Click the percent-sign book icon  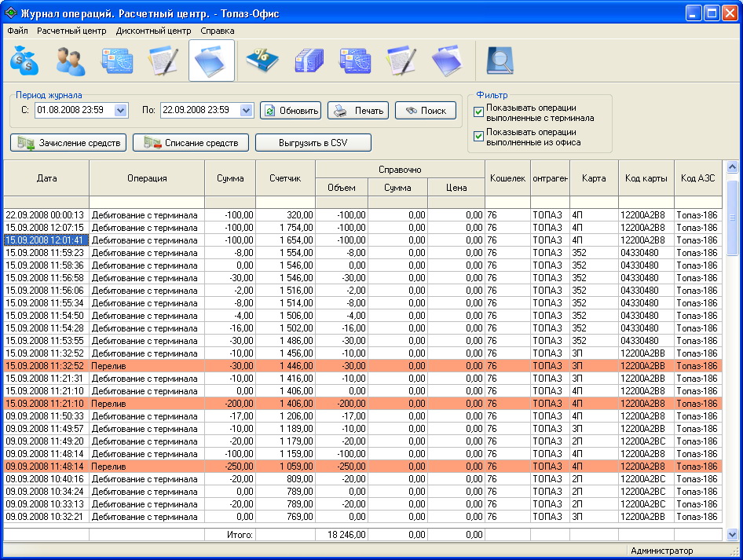[262, 61]
